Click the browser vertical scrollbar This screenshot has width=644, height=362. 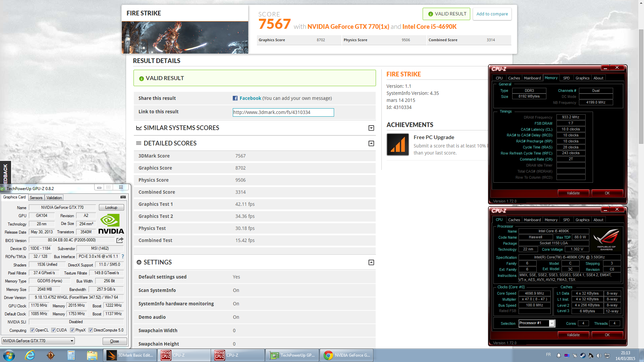[x=641, y=87]
